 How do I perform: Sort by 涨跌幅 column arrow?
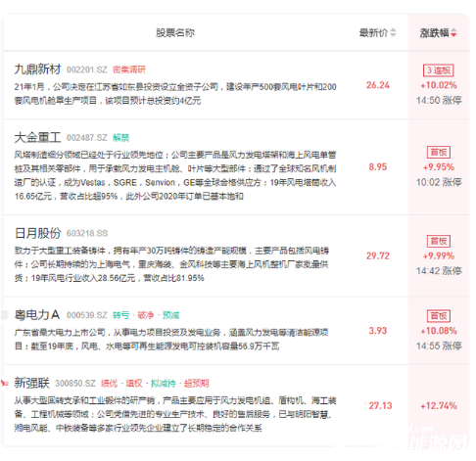(453, 32)
